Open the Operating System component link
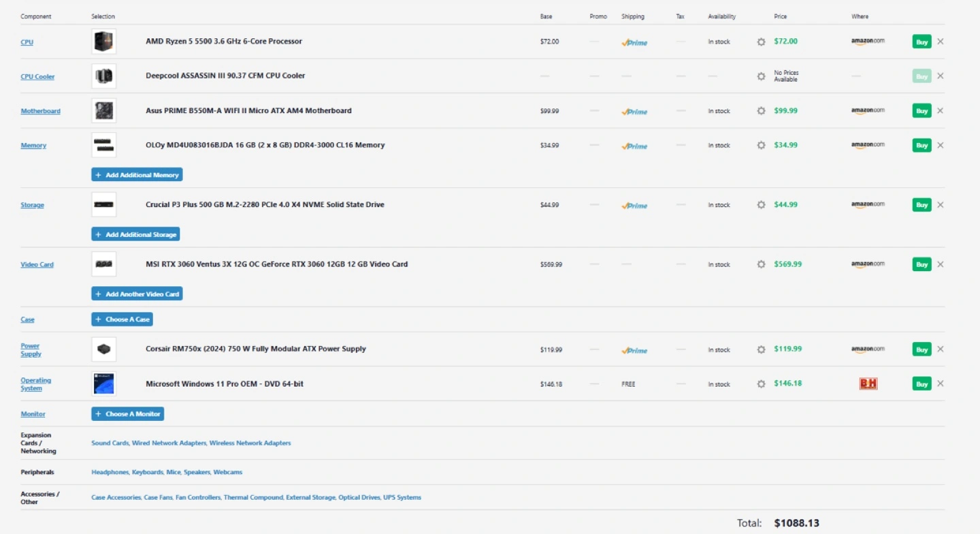 35,384
